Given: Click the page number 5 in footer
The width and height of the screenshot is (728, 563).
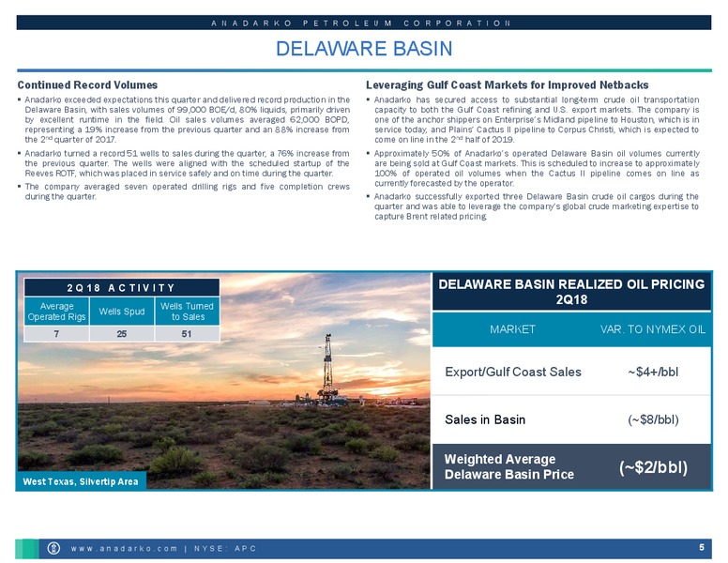Looking at the screenshot, I should [x=702, y=548].
